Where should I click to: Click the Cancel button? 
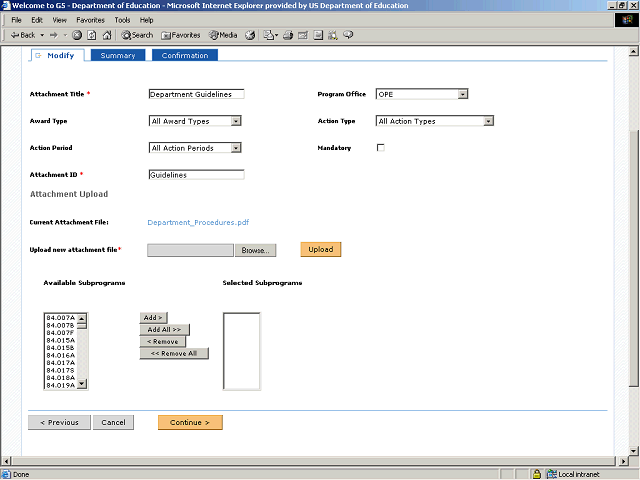113,422
